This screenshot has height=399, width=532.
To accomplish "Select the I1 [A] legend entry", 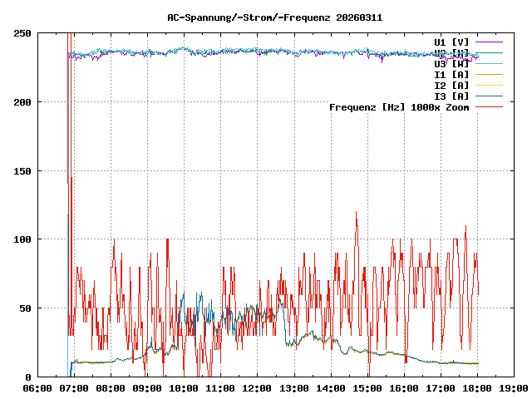I will coord(451,74).
